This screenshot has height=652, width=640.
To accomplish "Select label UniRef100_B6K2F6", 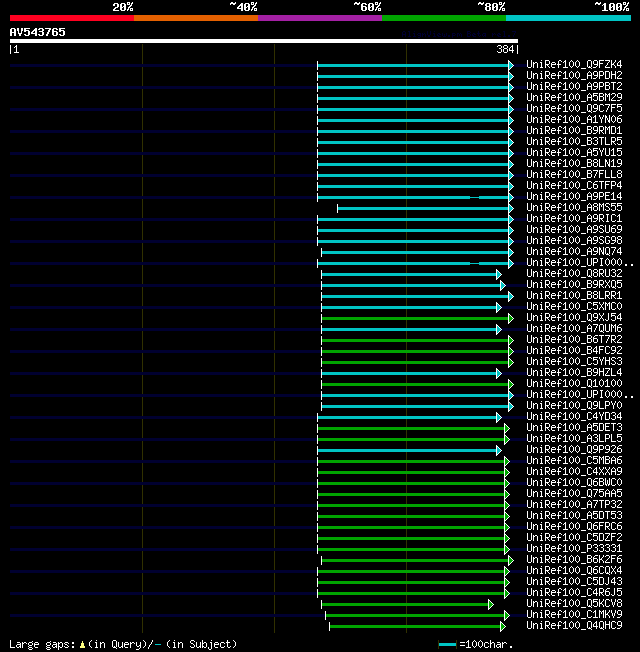I will (574, 559).
